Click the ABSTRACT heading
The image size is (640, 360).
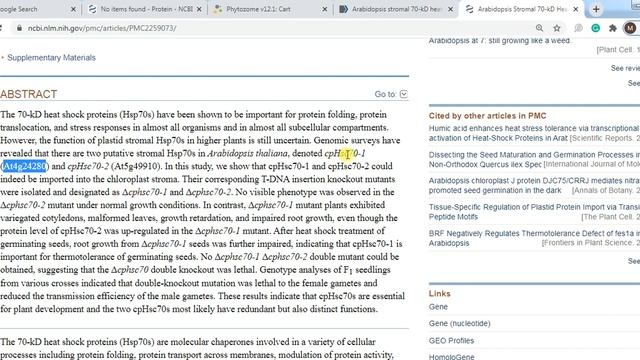pyautogui.click(x=29, y=94)
